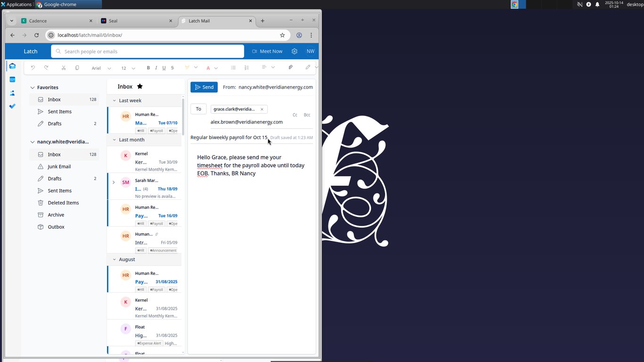Open the font family dropdown showing Ariel

pos(101,68)
